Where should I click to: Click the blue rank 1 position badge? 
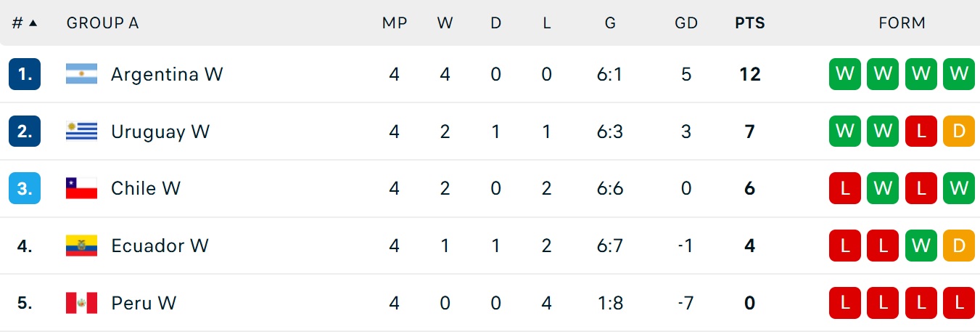pos(25,74)
